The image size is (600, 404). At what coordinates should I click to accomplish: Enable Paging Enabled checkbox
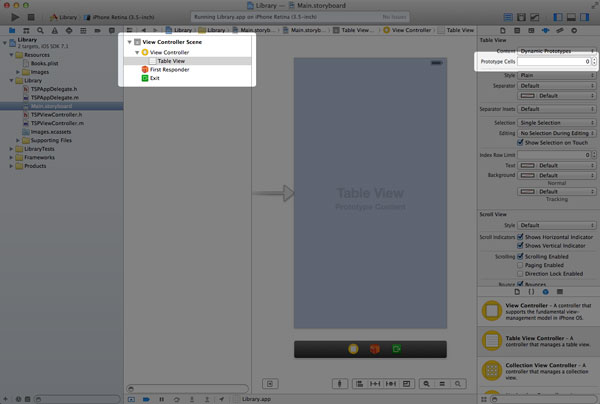(x=520, y=265)
